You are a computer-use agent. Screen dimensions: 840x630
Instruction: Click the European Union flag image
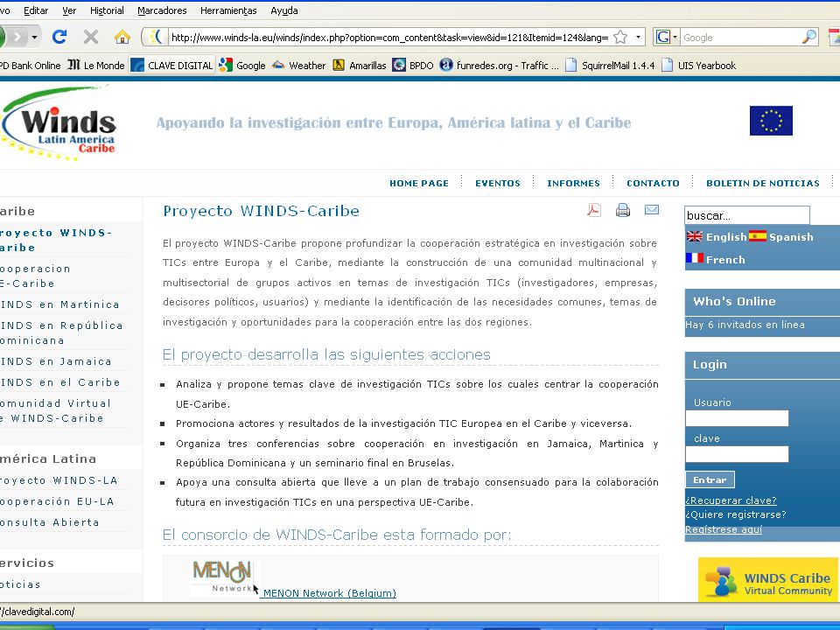tap(771, 121)
